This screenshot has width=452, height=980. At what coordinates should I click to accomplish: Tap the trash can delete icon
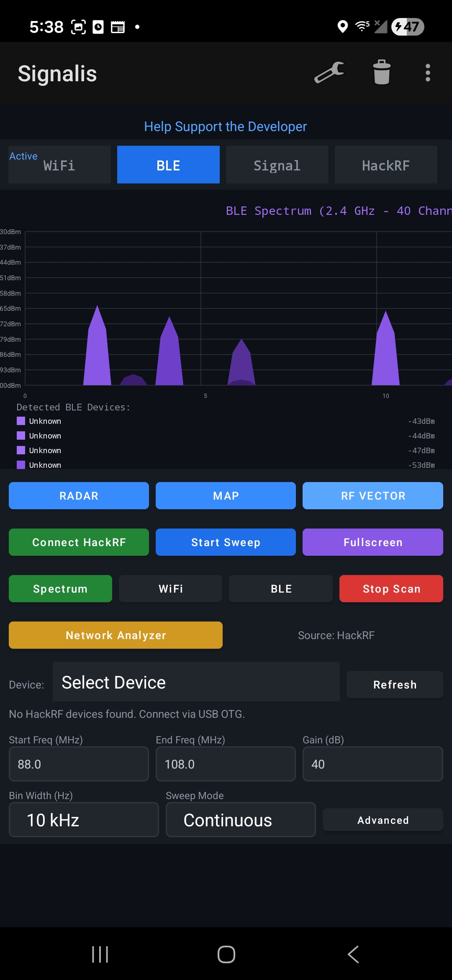pyautogui.click(x=382, y=72)
